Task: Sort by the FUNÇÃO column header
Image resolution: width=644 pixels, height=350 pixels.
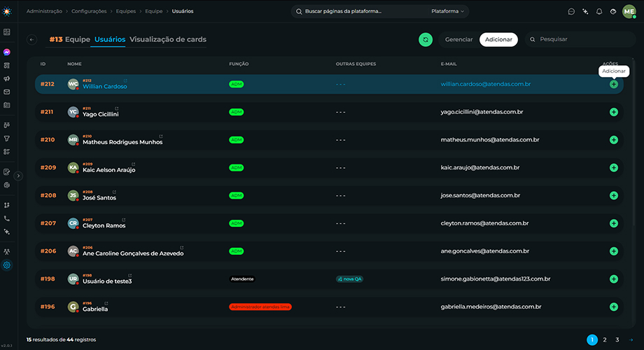Action: pyautogui.click(x=239, y=64)
